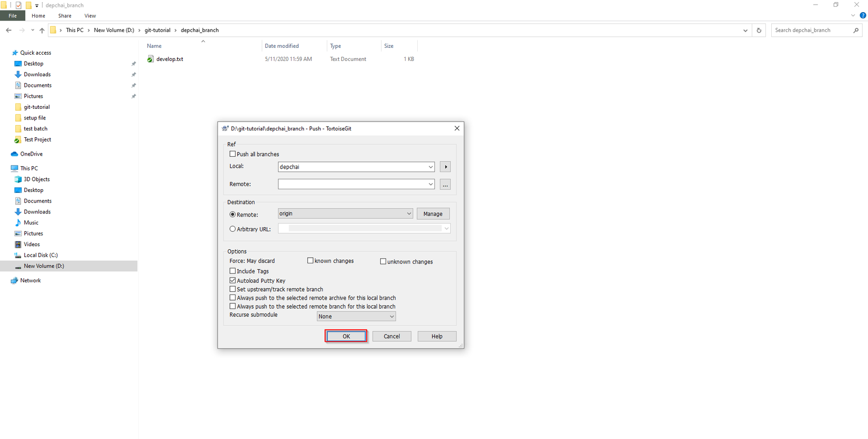Select This PC in address breadcrumb
The width and height of the screenshot is (868, 439).
tap(75, 30)
